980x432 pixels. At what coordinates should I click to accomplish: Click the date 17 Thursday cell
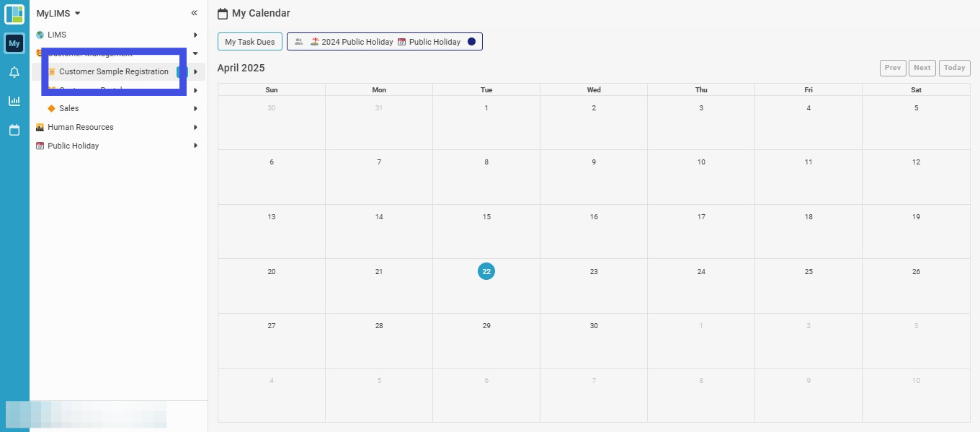(x=701, y=232)
